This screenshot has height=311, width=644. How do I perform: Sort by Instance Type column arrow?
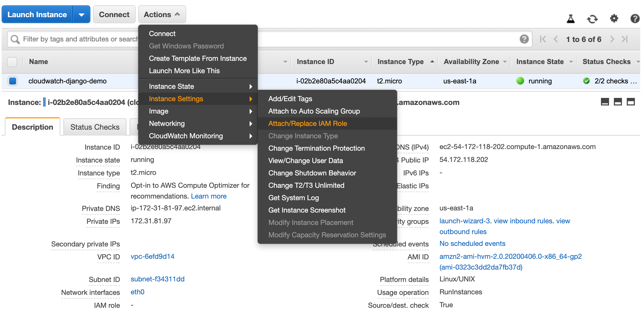click(432, 62)
